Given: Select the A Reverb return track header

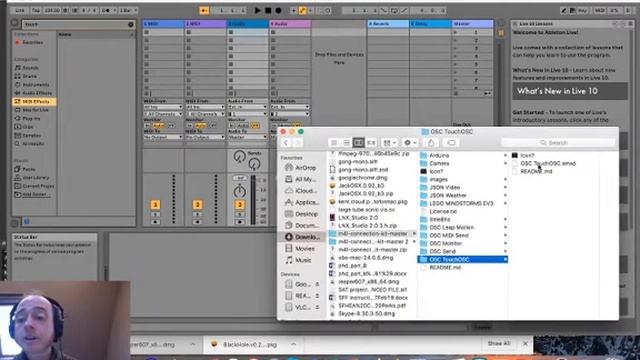Looking at the screenshot, I should 388,24.
